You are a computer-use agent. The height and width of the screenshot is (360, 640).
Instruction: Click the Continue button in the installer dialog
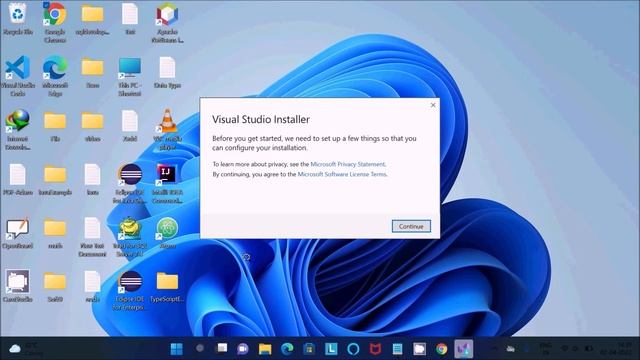point(411,226)
